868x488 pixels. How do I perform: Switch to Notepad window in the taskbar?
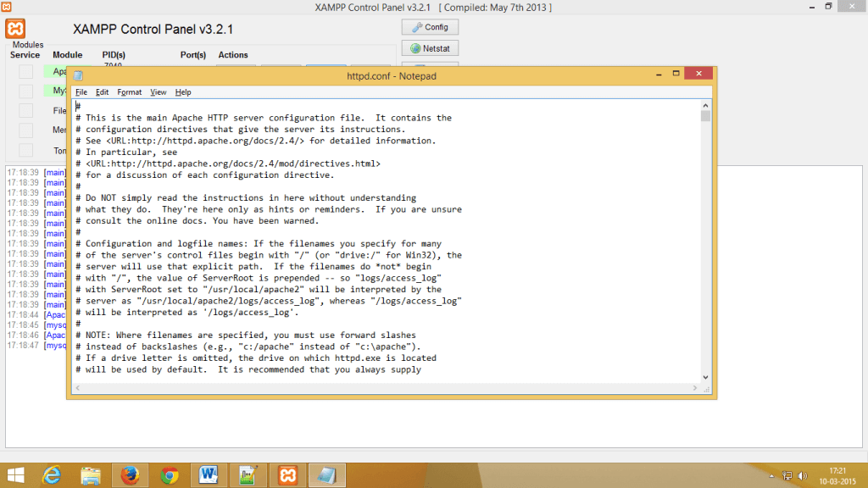tap(326, 475)
